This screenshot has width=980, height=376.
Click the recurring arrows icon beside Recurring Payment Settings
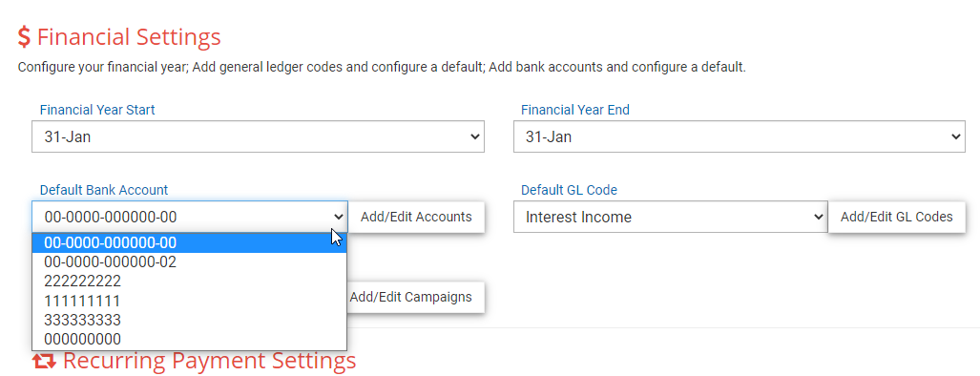(45, 361)
